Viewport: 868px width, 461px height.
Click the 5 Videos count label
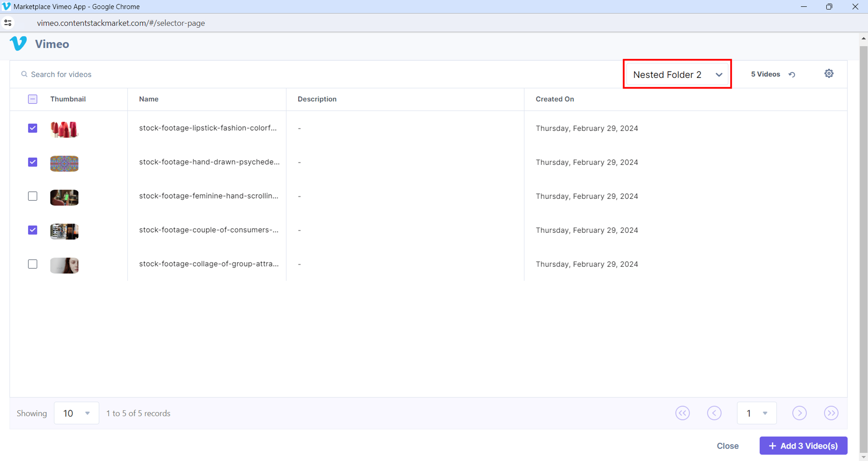tap(766, 74)
